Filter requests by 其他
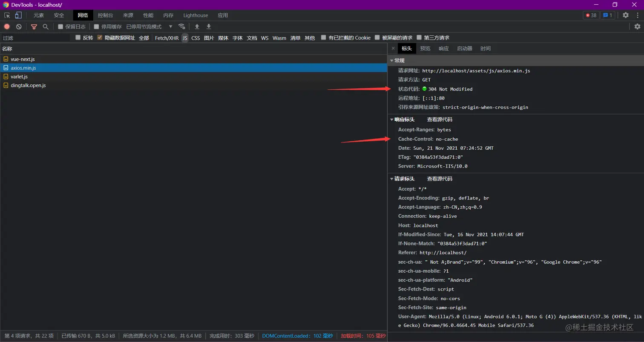This screenshot has width=644, height=342. [310, 38]
